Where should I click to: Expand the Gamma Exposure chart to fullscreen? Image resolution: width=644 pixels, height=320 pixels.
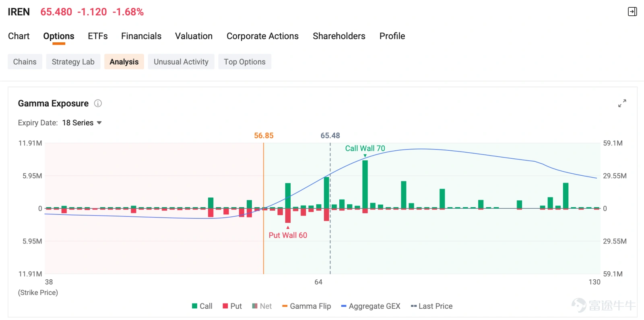[622, 104]
